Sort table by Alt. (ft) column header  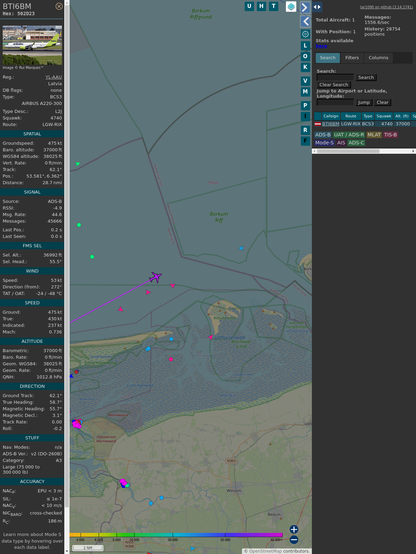pyautogui.click(x=402, y=116)
